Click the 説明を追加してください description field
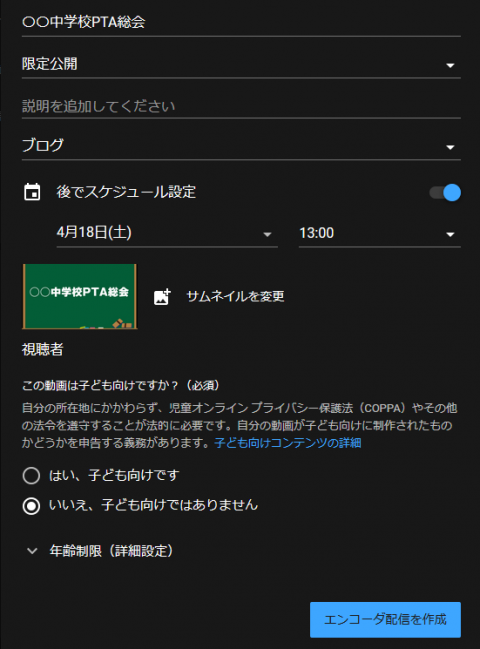480x649 pixels. (x=241, y=107)
